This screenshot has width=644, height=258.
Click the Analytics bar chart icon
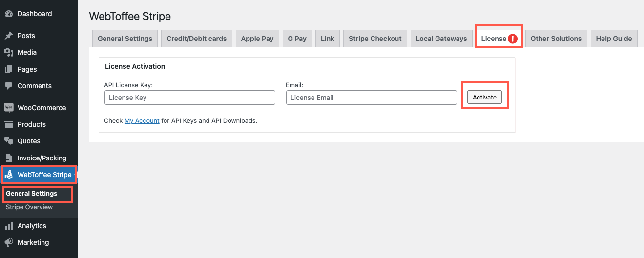click(x=9, y=226)
